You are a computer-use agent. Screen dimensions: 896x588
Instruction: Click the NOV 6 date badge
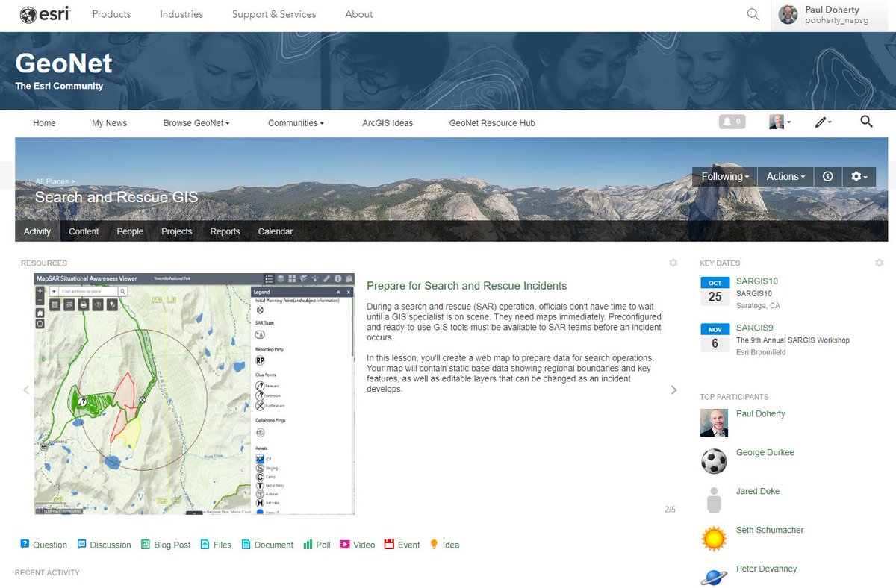715,337
